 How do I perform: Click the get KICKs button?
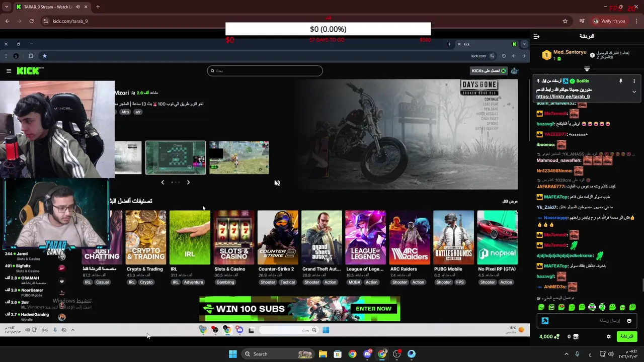488,71
